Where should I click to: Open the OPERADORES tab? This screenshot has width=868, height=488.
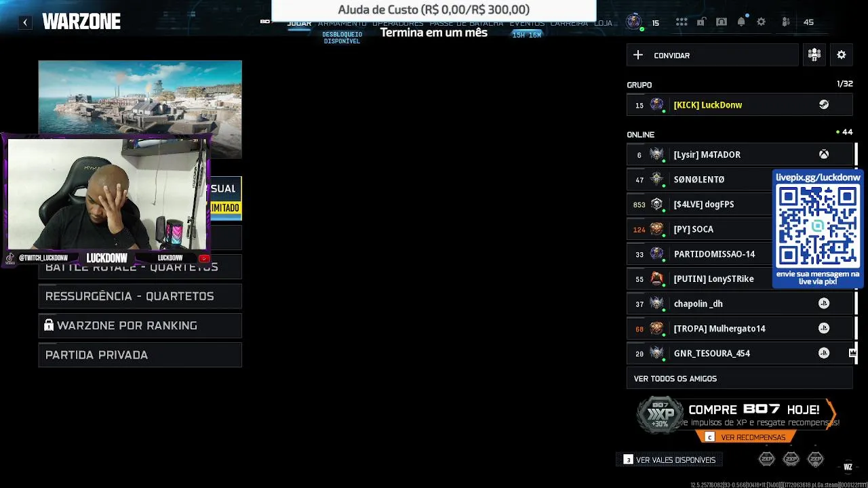coord(398,23)
